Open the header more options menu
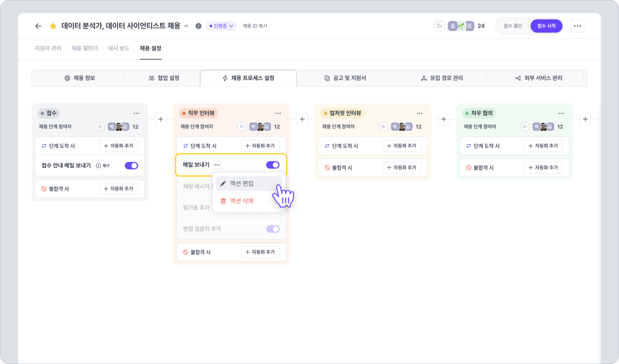Viewport: 619px width, 364px height. (x=577, y=26)
